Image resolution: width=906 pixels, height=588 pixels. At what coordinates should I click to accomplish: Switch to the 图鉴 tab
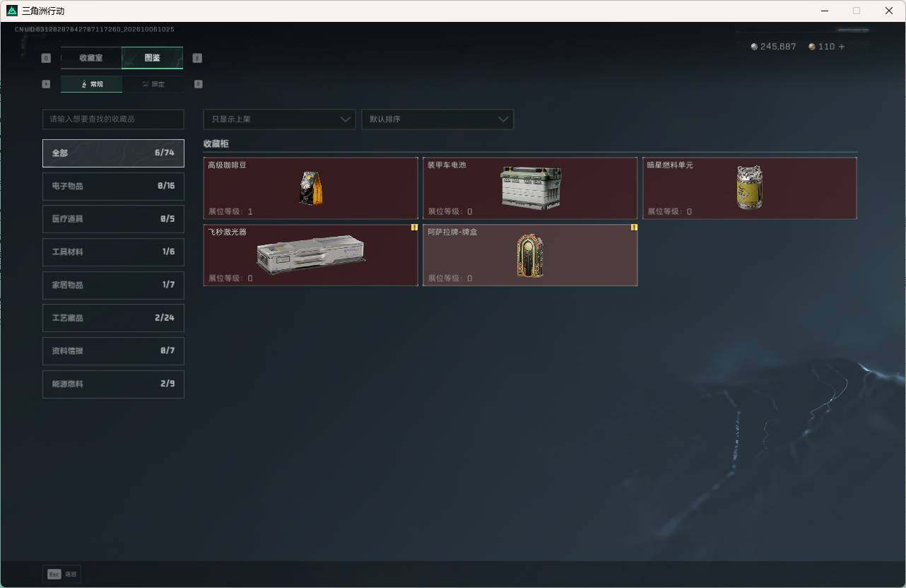coord(152,58)
